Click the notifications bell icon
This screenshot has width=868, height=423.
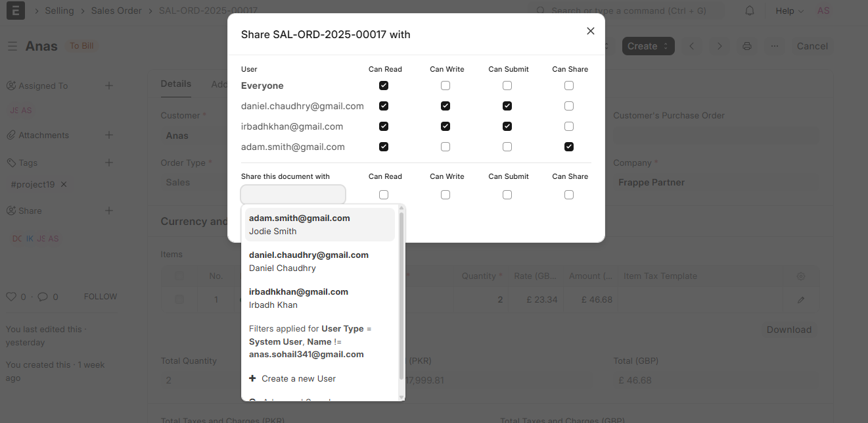coord(750,11)
